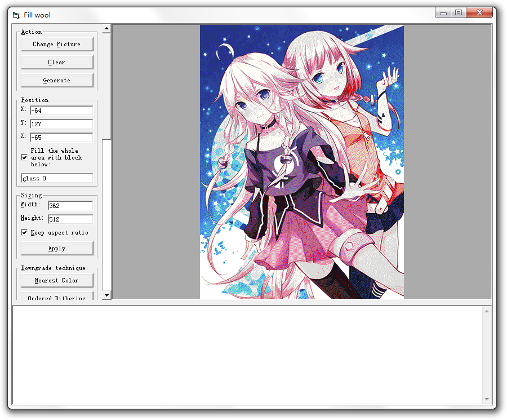Close the Fill wool window
The width and height of the screenshot is (507, 420).
(479, 13)
